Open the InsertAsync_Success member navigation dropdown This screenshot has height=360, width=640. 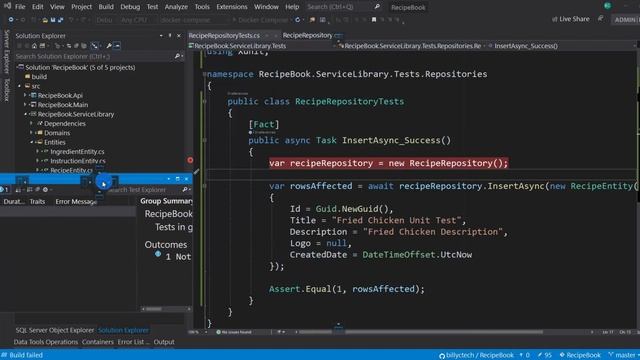(x=562, y=46)
